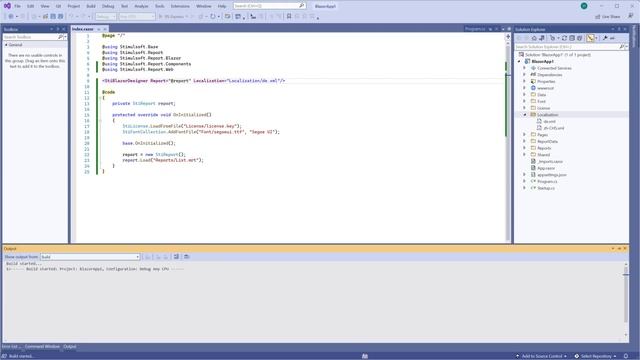
Task: Expand the ReportData folder
Action: click(524, 141)
